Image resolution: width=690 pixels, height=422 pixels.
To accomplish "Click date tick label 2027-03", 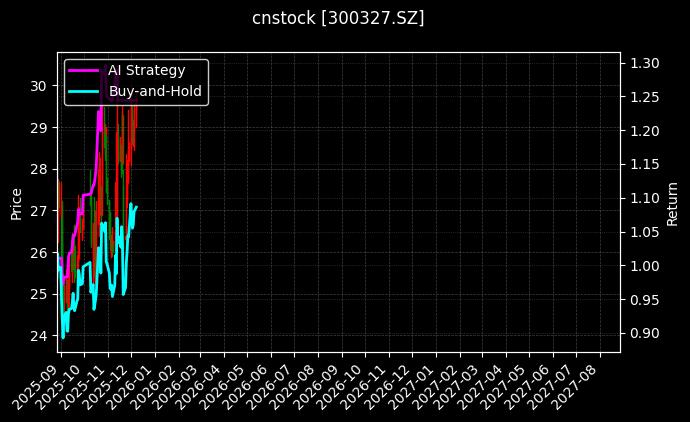I will (x=457, y=386).
